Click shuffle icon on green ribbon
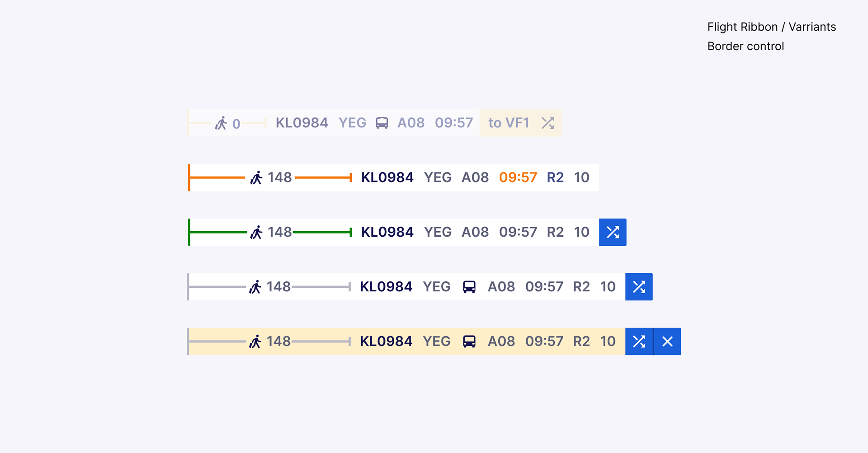The width and height of the screenshot is (868, 453). (x=613, y=232)
